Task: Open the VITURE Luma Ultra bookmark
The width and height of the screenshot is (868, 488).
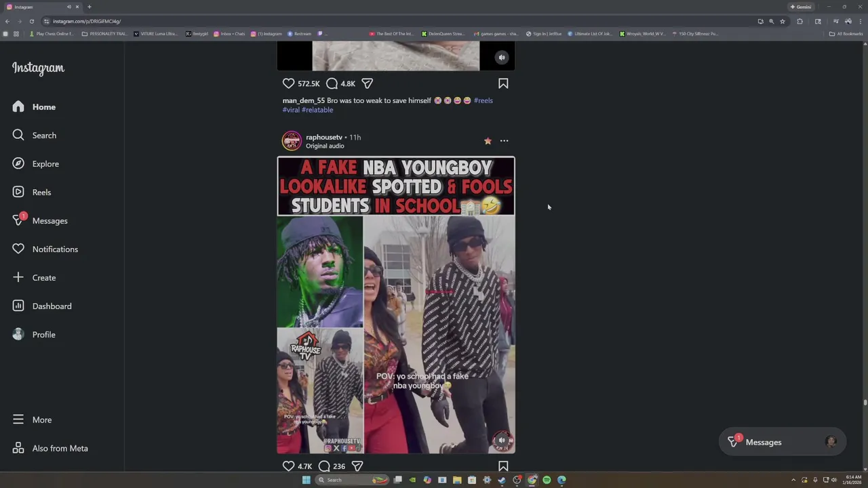Action: (x=156, y=33)
